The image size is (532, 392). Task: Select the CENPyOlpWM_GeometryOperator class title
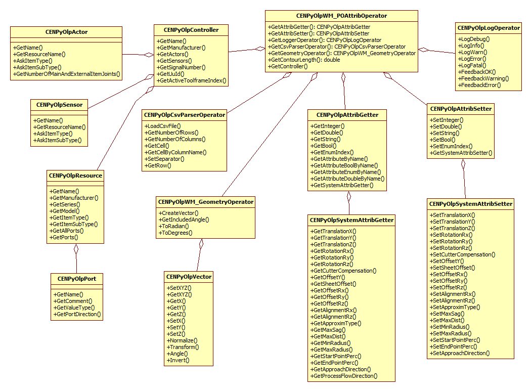tap(205, 202)
